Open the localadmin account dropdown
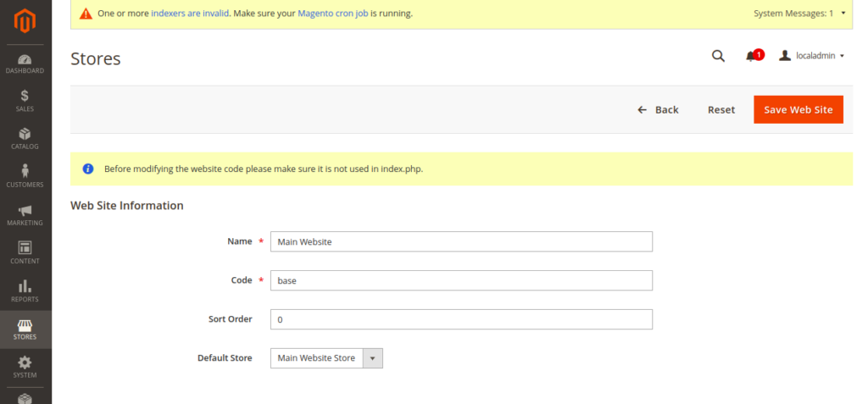868x404 pixels. (x=811, y=56)
